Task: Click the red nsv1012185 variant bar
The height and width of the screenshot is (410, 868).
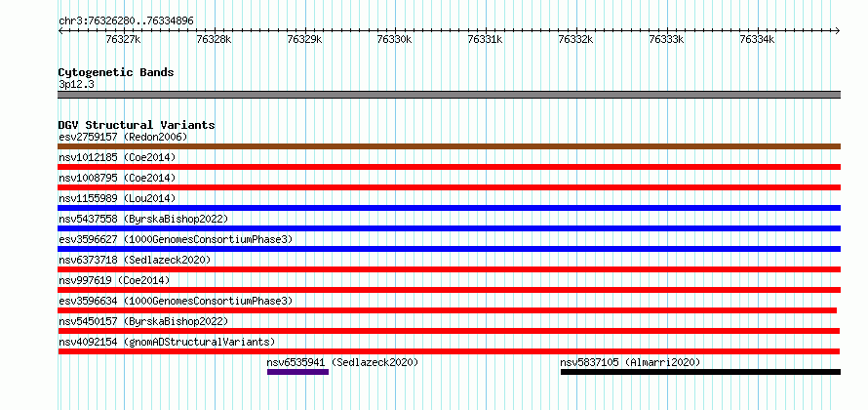Action: coord(449,167)
